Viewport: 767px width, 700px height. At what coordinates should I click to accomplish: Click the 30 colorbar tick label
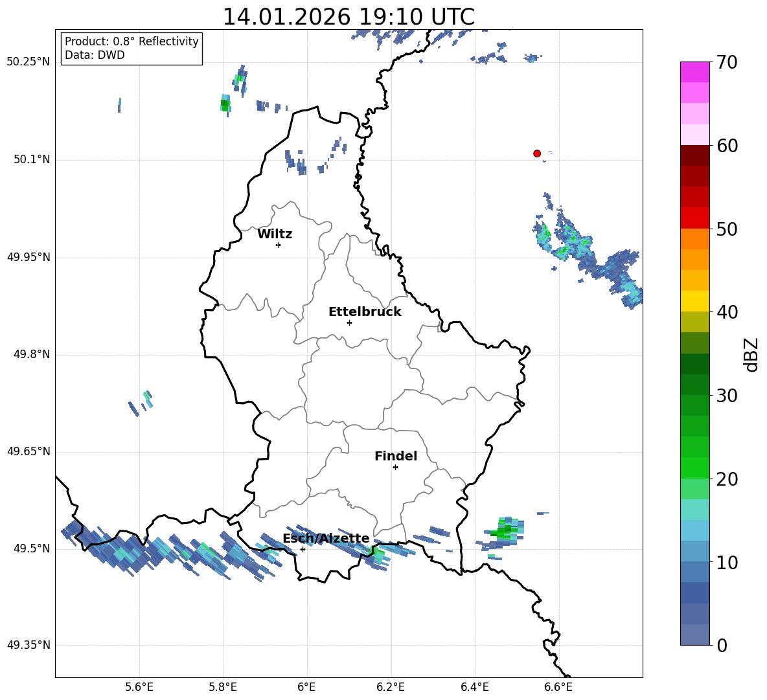pyautogui.click(x=727, y=396)
